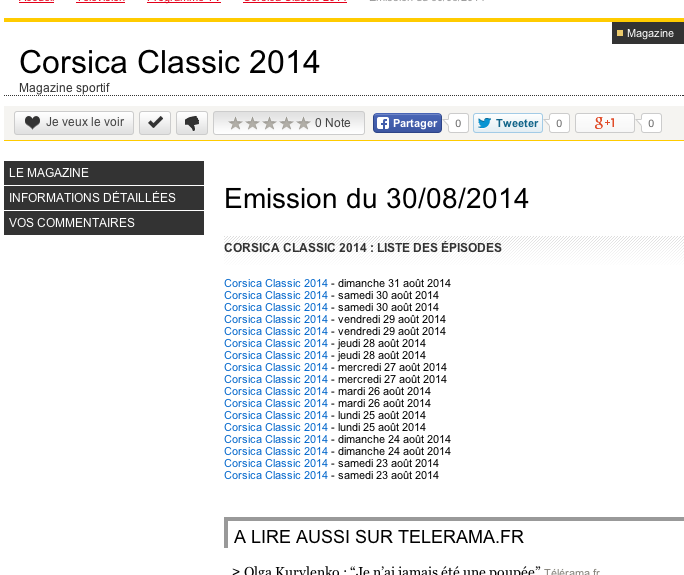Click the 'Magazine sportif' subtitle

(x=64, y=88)
